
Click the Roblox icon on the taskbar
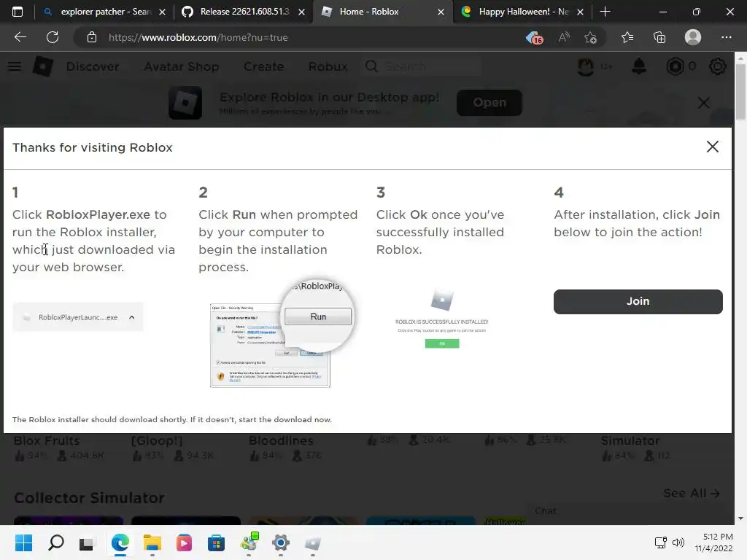point(312,542)
